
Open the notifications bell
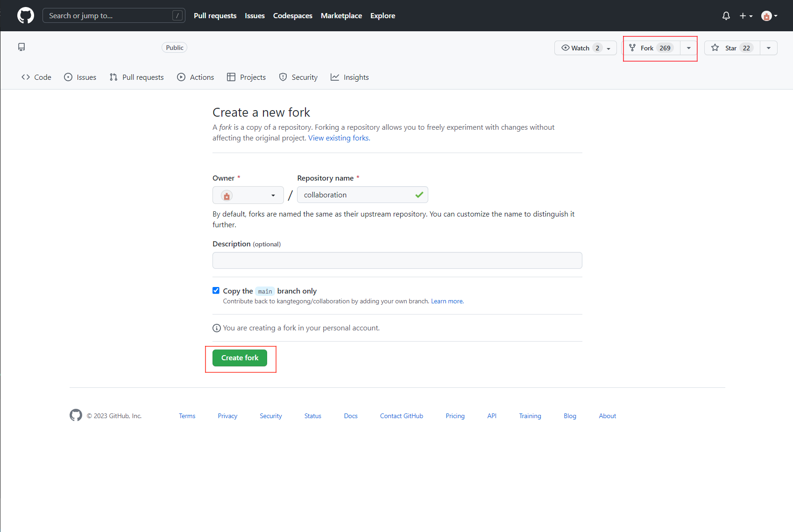point(726,16)
